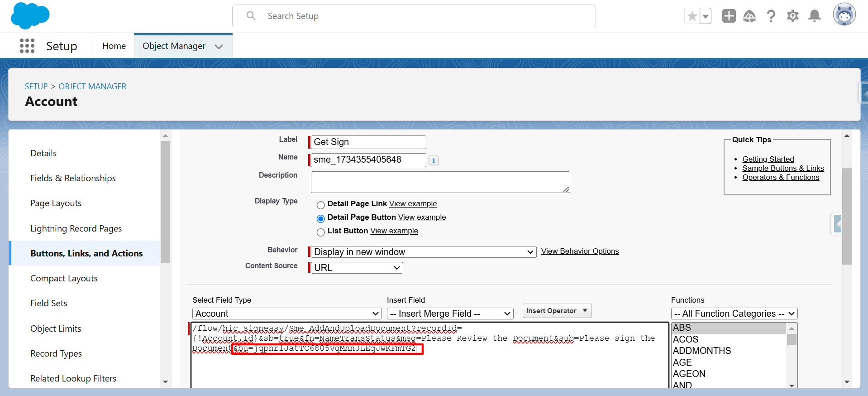Open the Global Actions plus icon
Viewport: 868px width, 396px height.
click(x=729, y=16)
